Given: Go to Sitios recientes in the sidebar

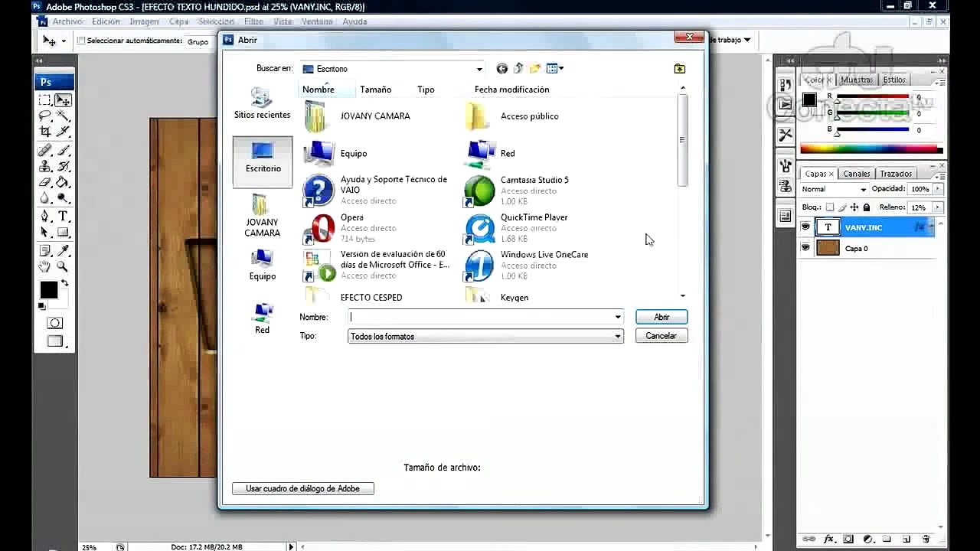Looking at the screenshot, I should click(262, 103).
